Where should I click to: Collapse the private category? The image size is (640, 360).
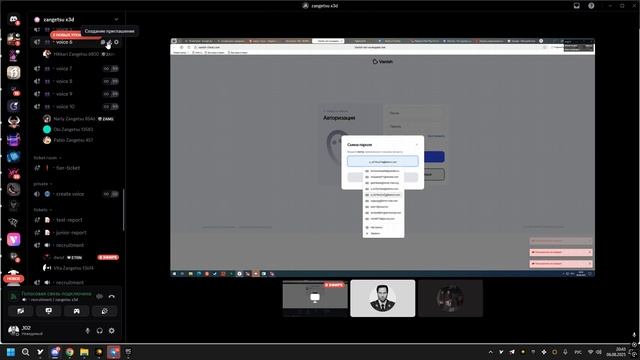[x=42, y=184]
